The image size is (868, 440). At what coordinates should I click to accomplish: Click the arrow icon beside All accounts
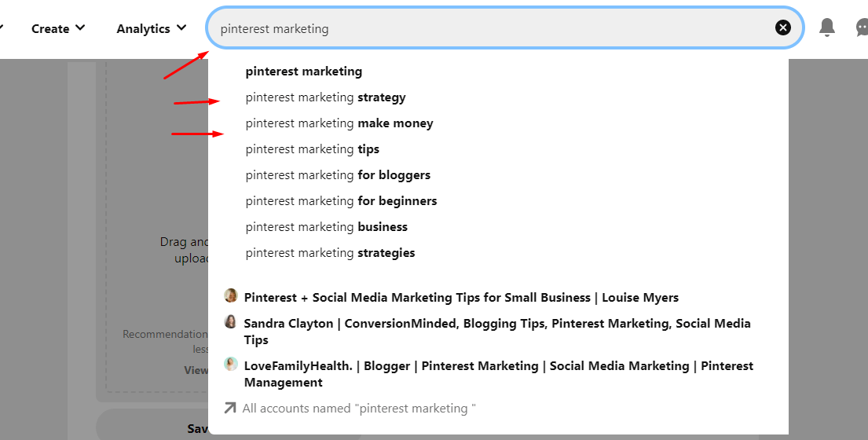click(x=230, y=408)
